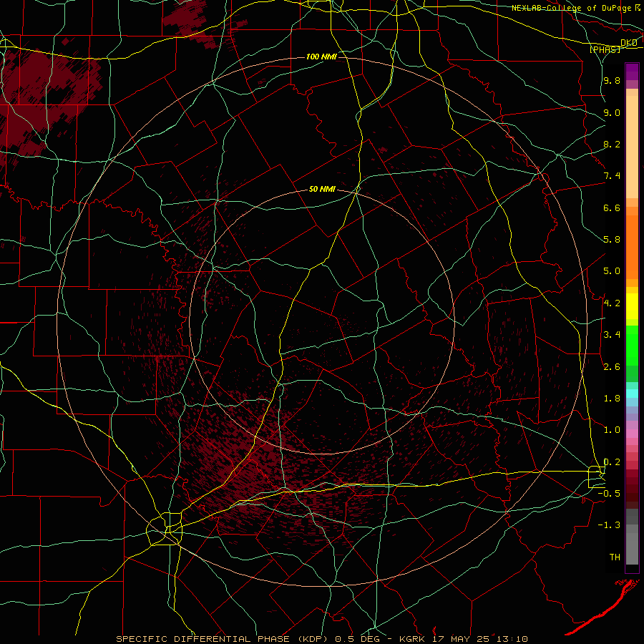
Task: Click the 5.8 value on the color scale
Action: [x=612, y=240]
